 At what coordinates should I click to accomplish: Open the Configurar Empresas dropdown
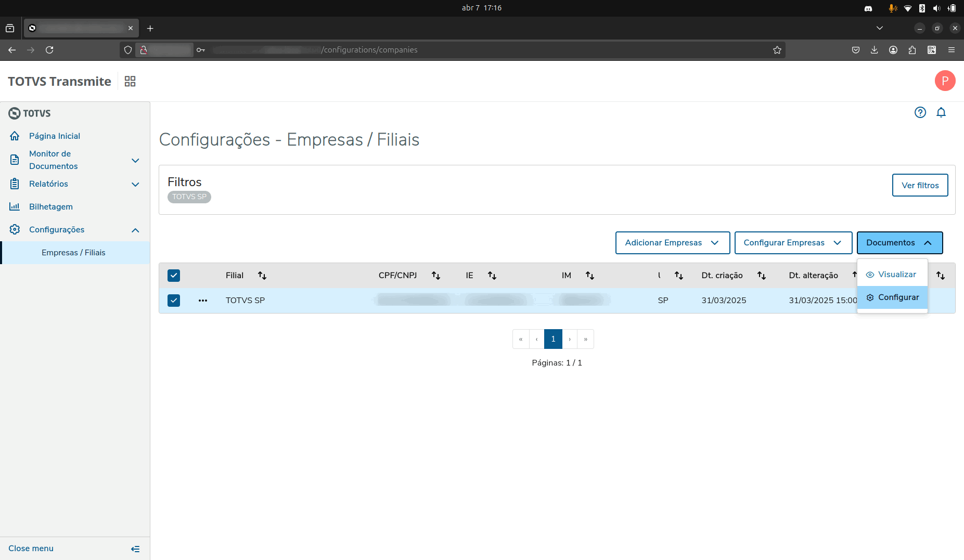click(x=793, y=243)
